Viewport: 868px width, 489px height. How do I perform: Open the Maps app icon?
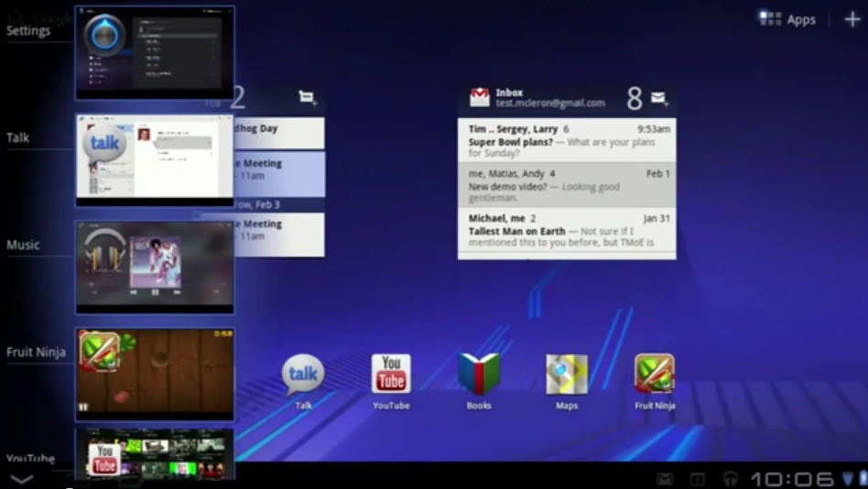click(x=567, y=375)
